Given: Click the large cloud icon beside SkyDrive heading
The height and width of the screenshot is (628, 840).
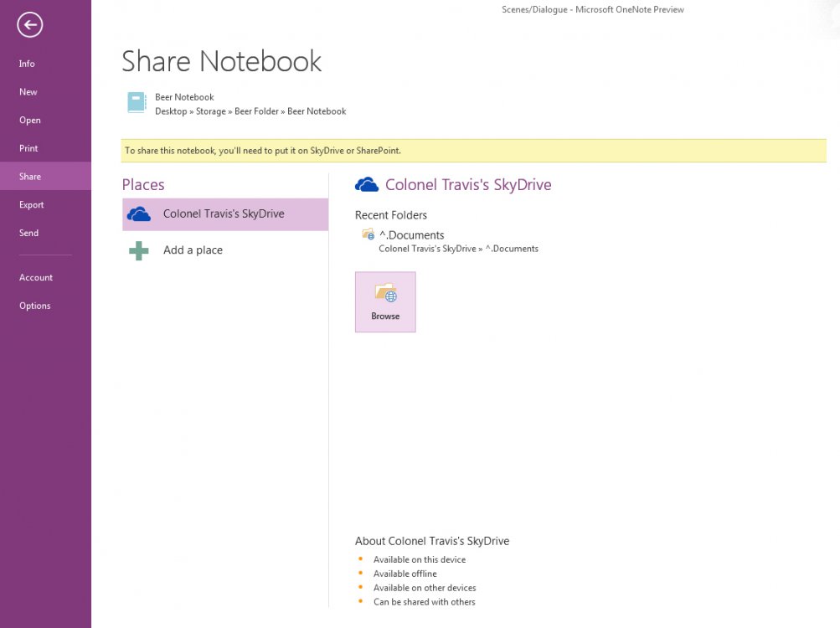Looking at the screenshot, I should click(367, 185).
